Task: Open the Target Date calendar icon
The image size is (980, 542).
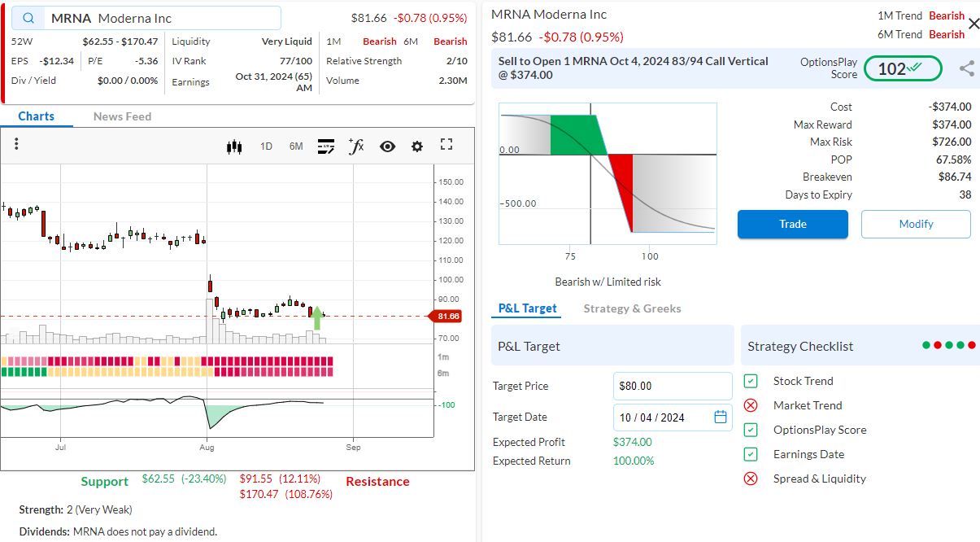Action: (x=720, y=417)
